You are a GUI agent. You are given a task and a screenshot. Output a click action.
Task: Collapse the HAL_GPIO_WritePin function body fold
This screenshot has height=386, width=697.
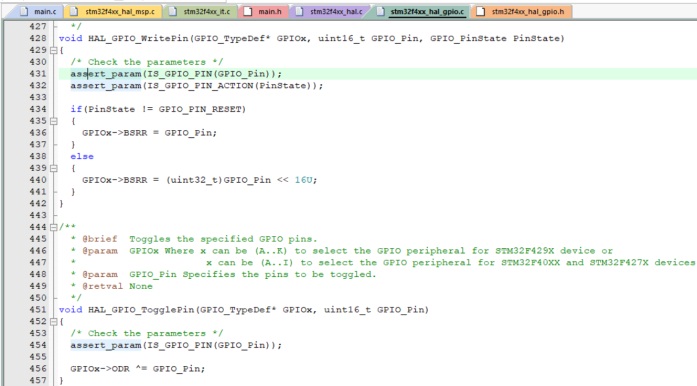[x=54, y=50]
